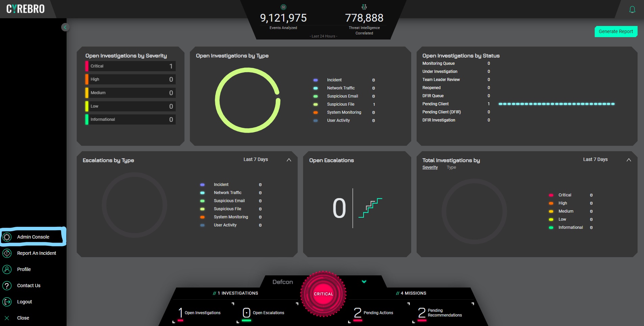Toggle Critical legend in Total Investigations chart
The height and width of the screenshot is (326, 644).
pos(565,195)
